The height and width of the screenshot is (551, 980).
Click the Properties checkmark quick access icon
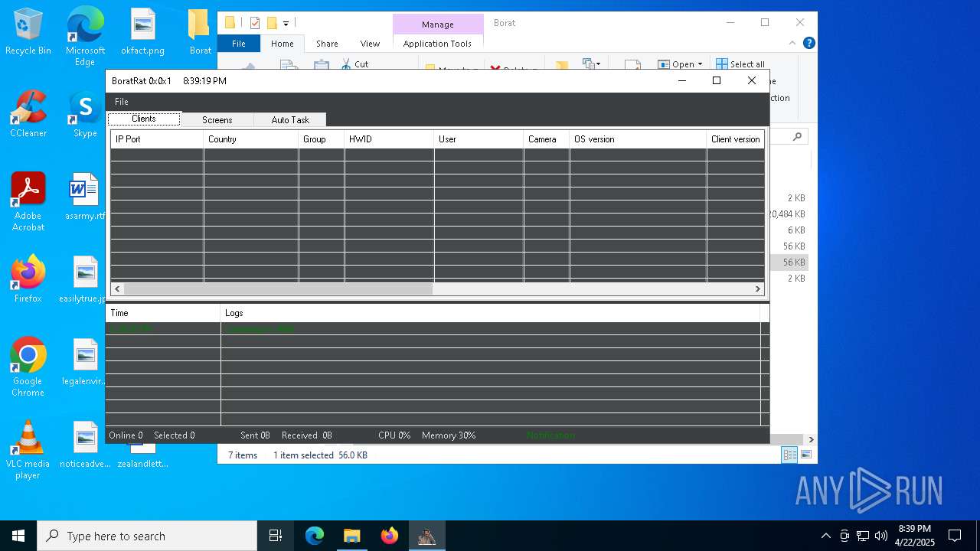click(255, 23)
